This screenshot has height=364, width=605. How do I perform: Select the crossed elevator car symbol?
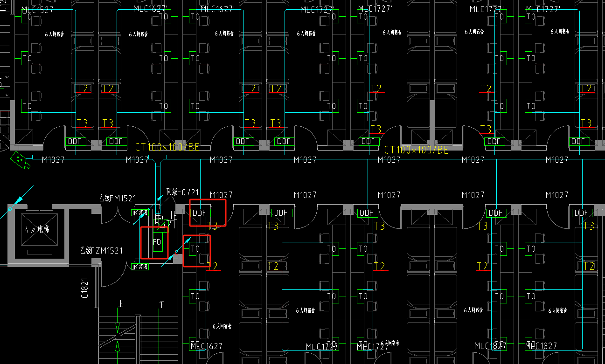(39, 229)
